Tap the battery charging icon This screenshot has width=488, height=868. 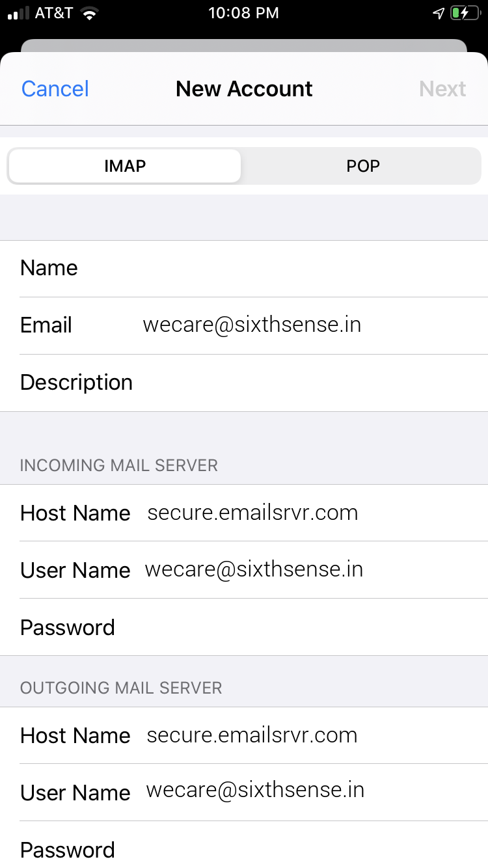(x=465, y=14)
